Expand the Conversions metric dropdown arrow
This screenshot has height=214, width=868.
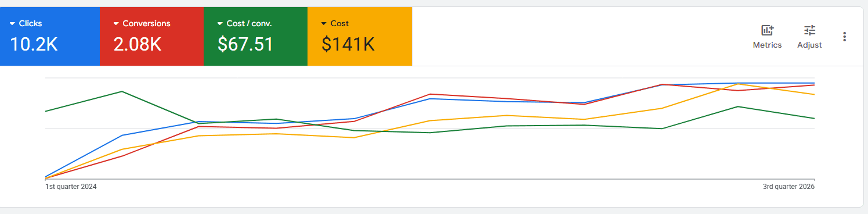tap(117, 24)
